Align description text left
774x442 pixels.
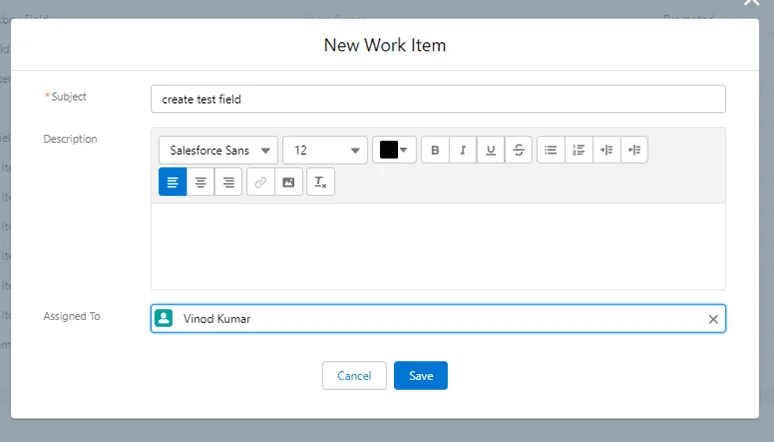(173, 182)
